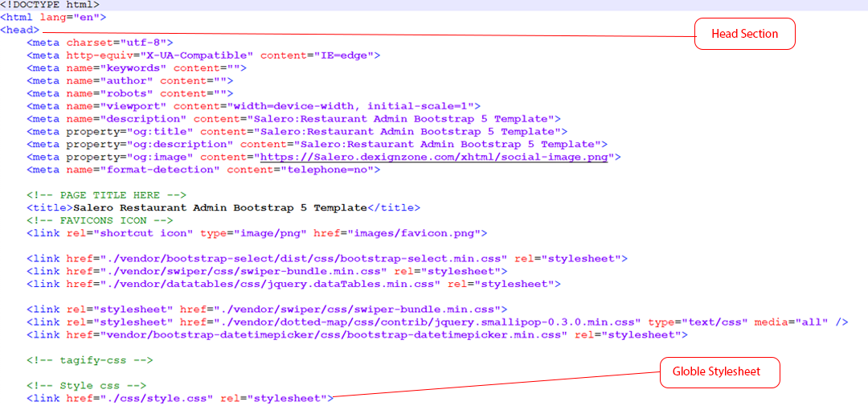Image resolution: width=868 pixels, height=406 pixels.
Task: Click the Head Section callout label
Action: (x=744, y=34)
